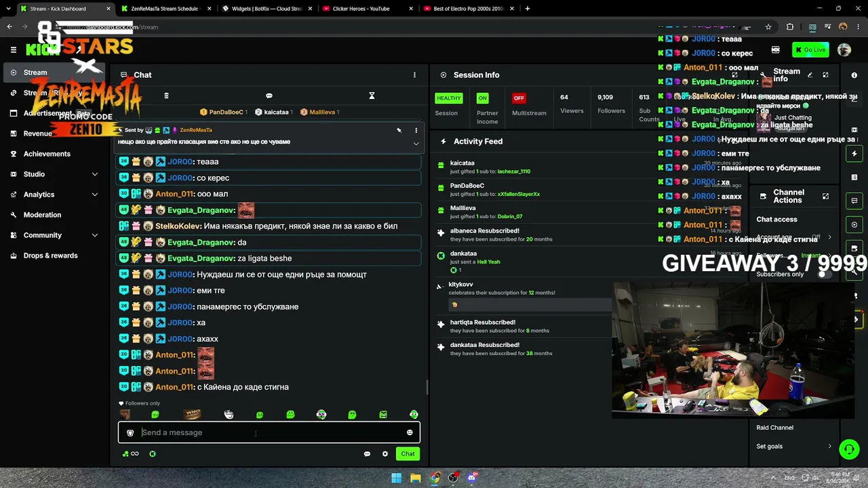Expand the Studio sidebar section
The height and width of the screenshot is (488, 868).
pos(54,174)
